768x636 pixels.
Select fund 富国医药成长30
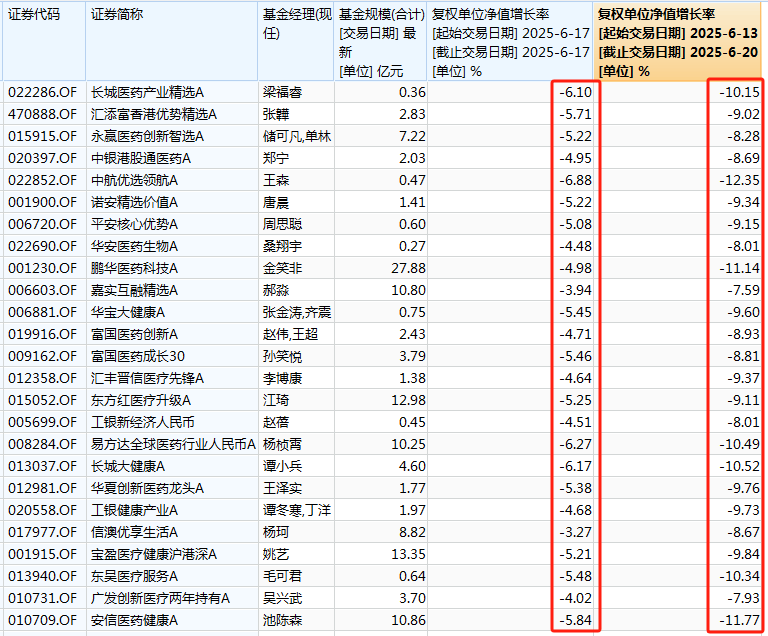click(x=138, y=356)
